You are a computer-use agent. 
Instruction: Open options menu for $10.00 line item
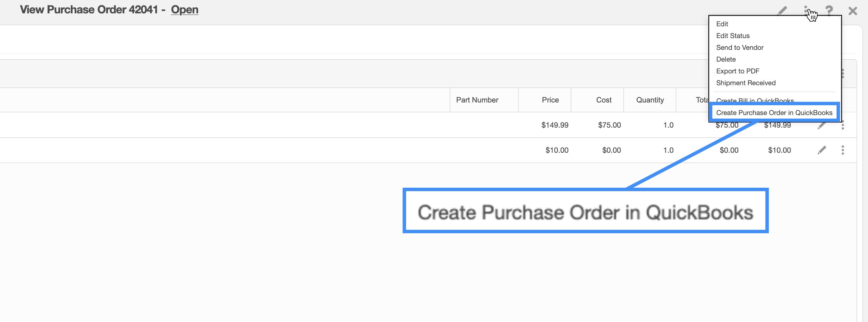click(x=842, y=150)
